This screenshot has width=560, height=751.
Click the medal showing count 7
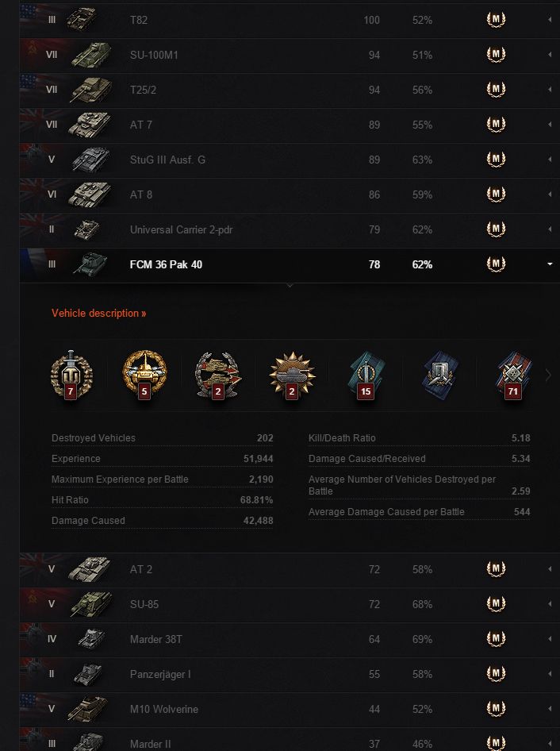click(71, 375)
